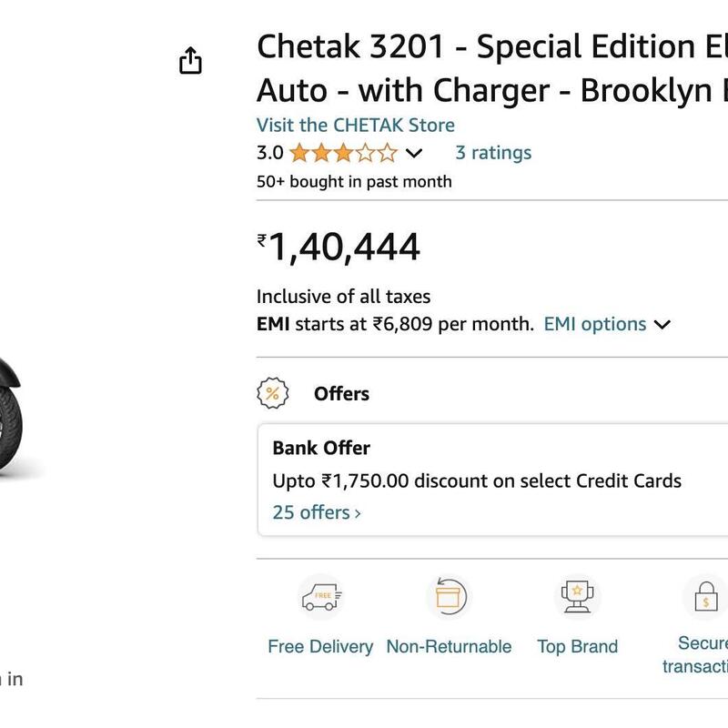Viewport: 728px width, 728px height.
Task: View all 25 offers link
Action: [x=317, y=512]
